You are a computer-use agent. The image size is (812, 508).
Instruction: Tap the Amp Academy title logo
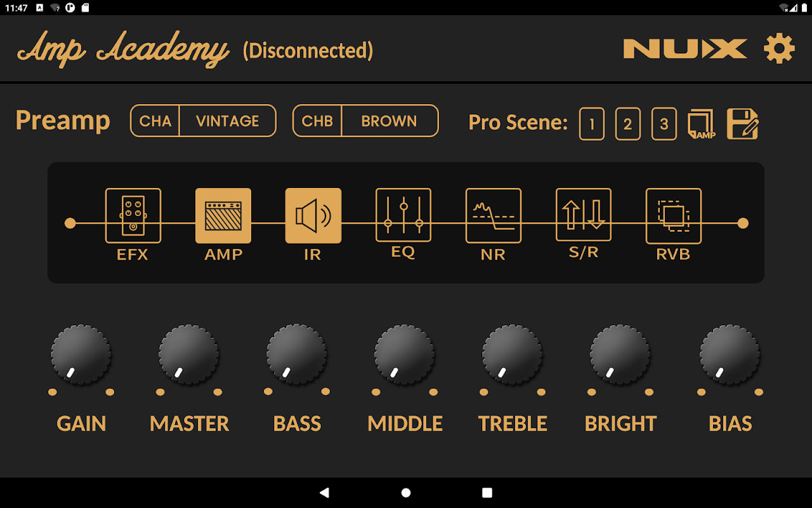(x=123, y=49)
